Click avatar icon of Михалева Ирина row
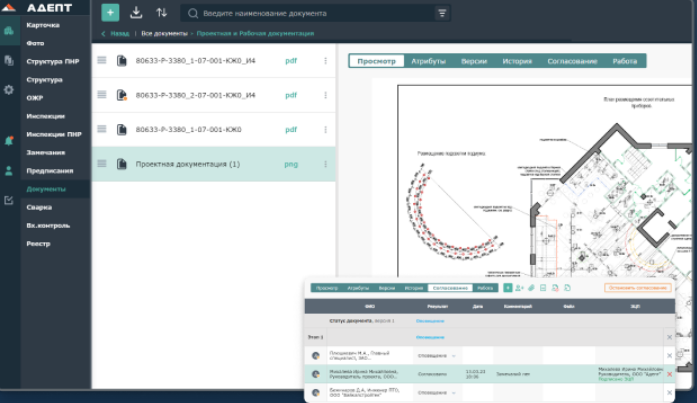 pyautogui.click(x=316, y=374)
